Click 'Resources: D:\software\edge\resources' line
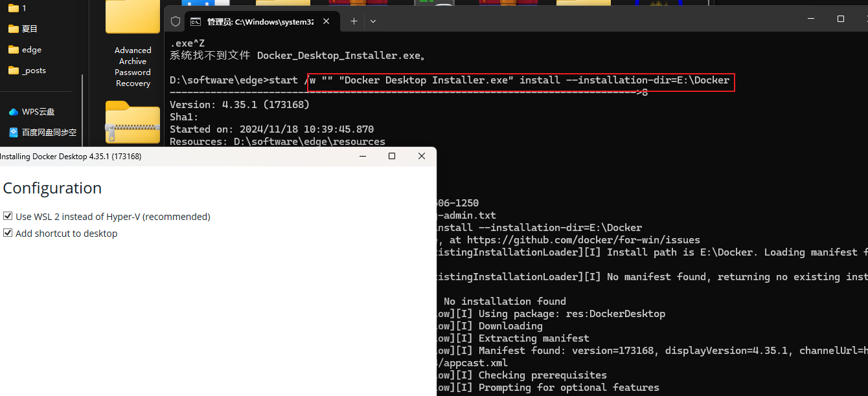The width and height of the screenshot is (868, 396). (x=277, y=141)
